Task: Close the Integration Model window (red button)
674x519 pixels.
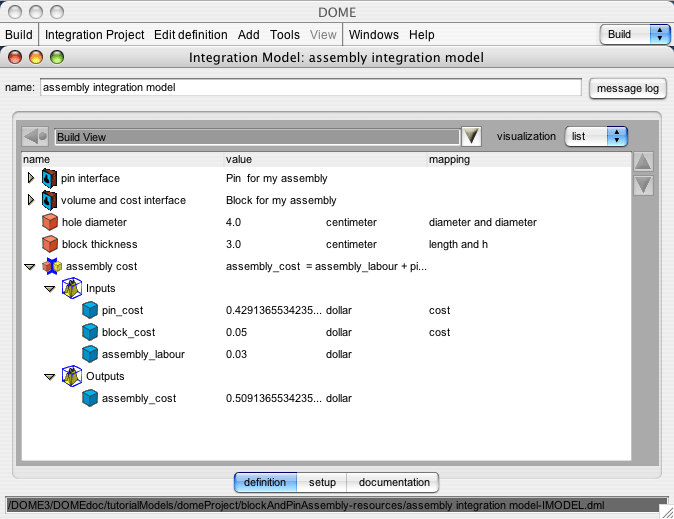Action: coord(15,57)
